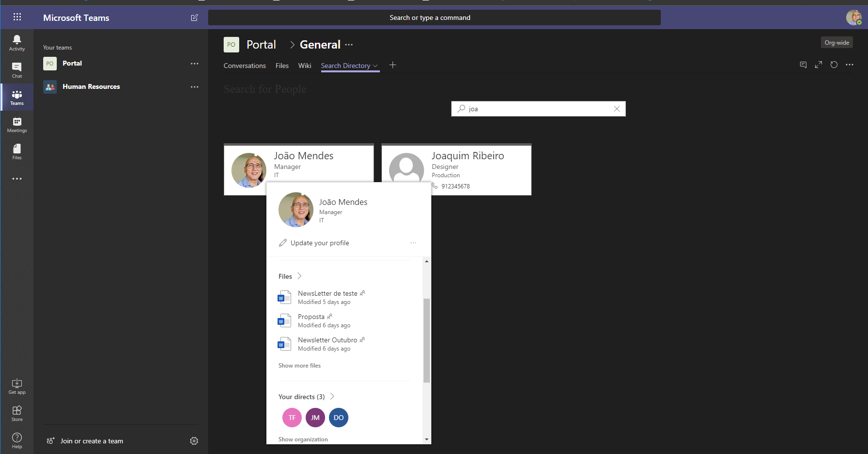Expand Your directs section chevron
This screenshot has height=454, width=868.
click(332, 396)
